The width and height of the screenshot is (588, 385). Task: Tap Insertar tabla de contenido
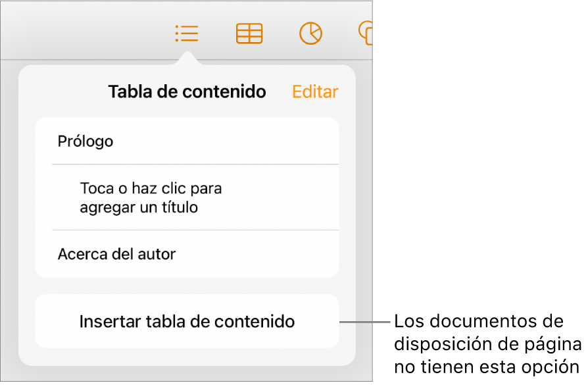(187, 321)
